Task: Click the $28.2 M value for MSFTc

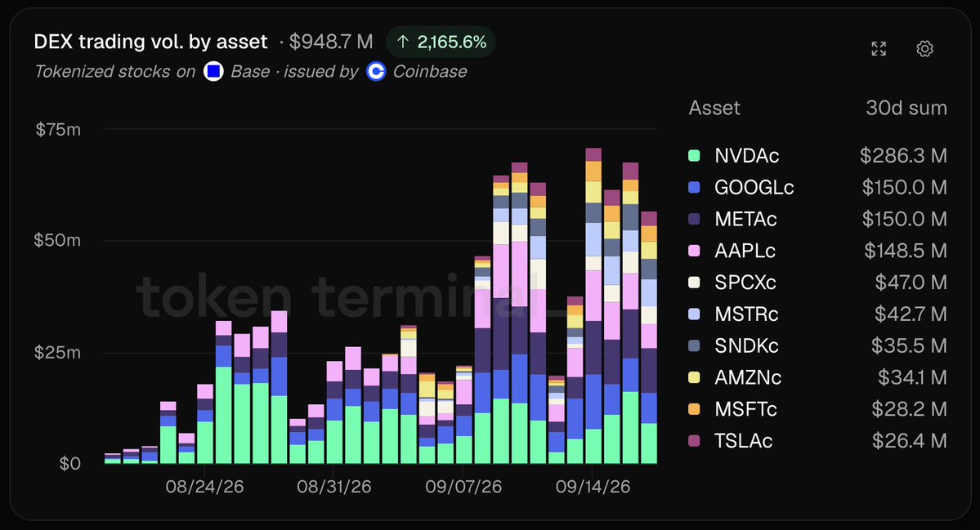Action: 910,409
